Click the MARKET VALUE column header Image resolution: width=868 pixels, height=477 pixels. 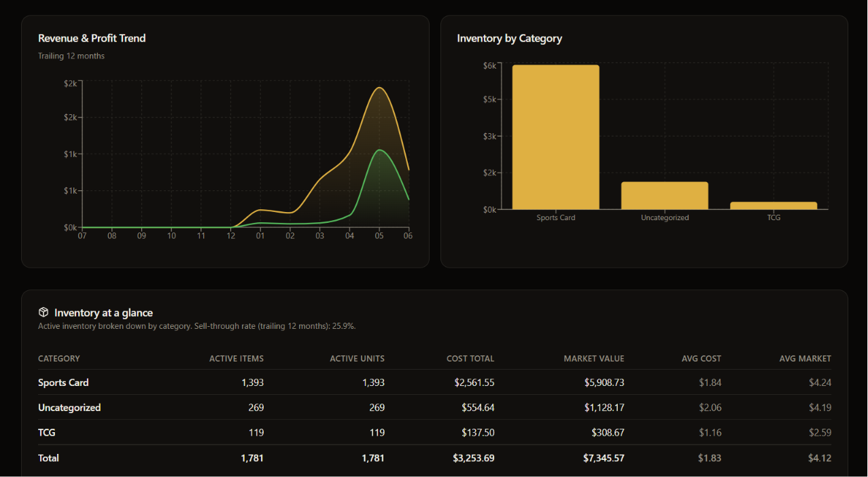[594, 358]
